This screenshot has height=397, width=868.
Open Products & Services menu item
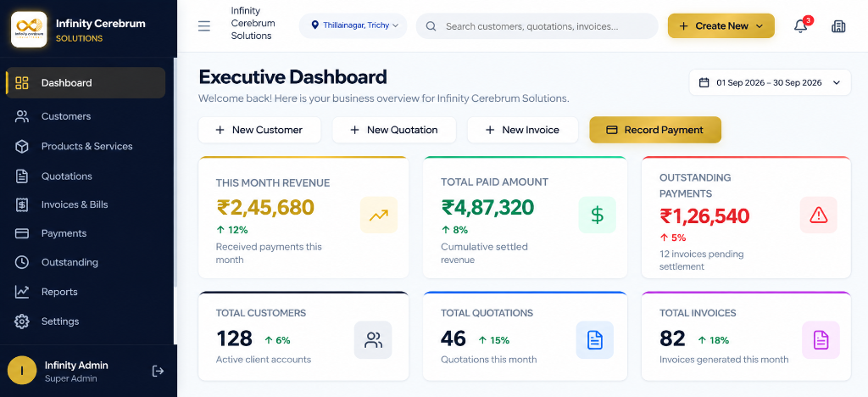point(86,146)
